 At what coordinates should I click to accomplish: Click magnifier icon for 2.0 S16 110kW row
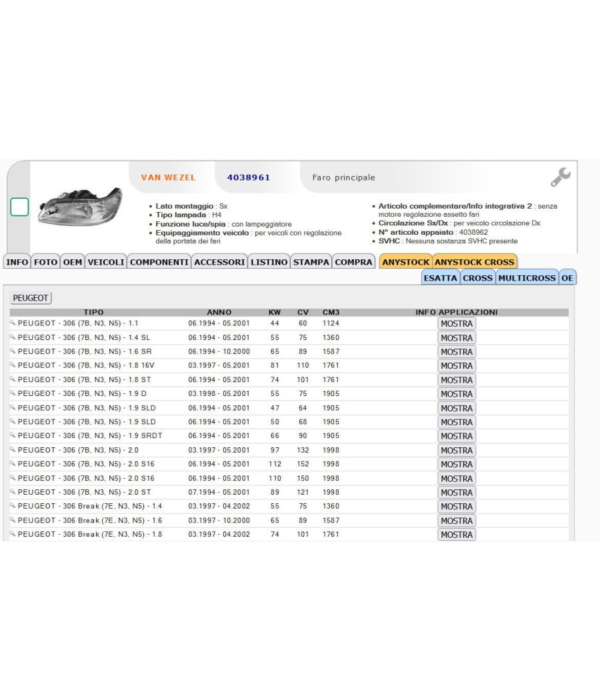(13, 477)
